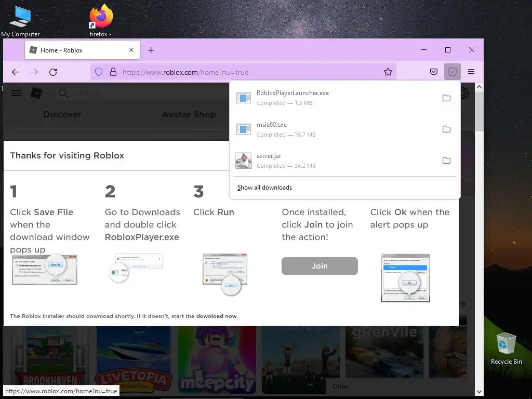This screenshot has width=532, height=399.
Task: Go to the Avatar Shop section
Action: 189,114
